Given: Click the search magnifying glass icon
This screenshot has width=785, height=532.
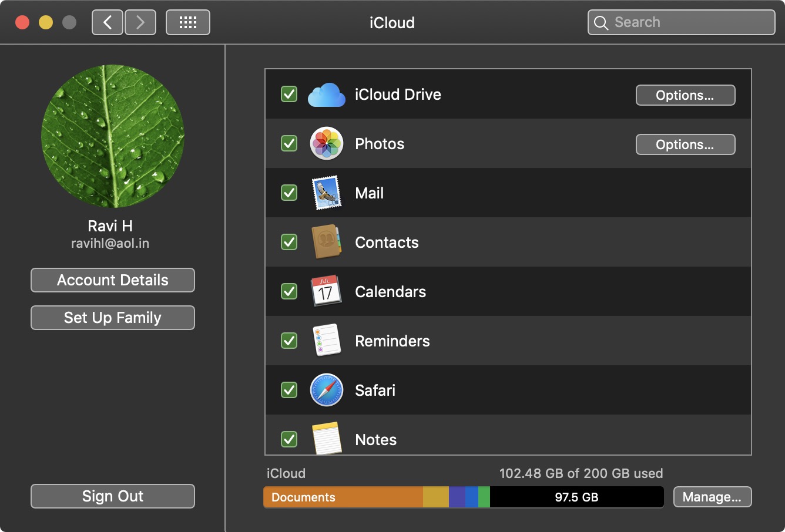Looking at the screenshot, I should pos(601,23).
